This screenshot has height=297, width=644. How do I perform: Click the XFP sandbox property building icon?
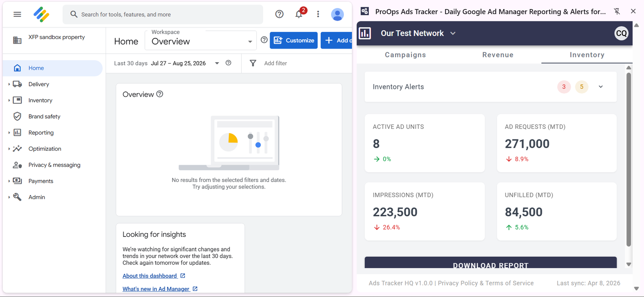tap(17, 40)
